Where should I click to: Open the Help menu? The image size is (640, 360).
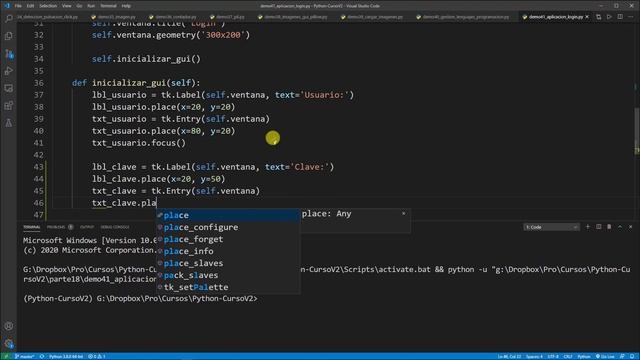tap(126, 6)
